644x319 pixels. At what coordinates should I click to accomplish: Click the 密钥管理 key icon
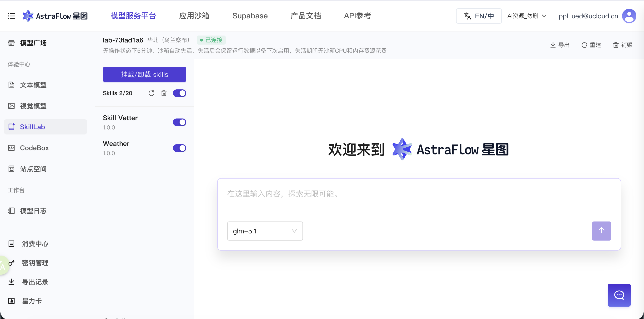[x=11, y=263]
